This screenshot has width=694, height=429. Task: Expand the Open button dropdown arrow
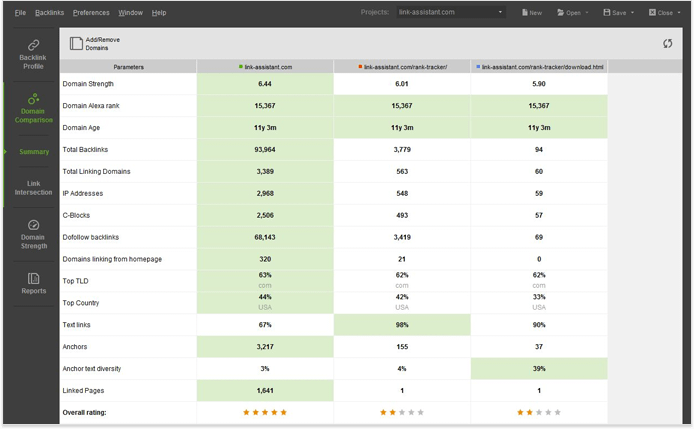point(587,12)
